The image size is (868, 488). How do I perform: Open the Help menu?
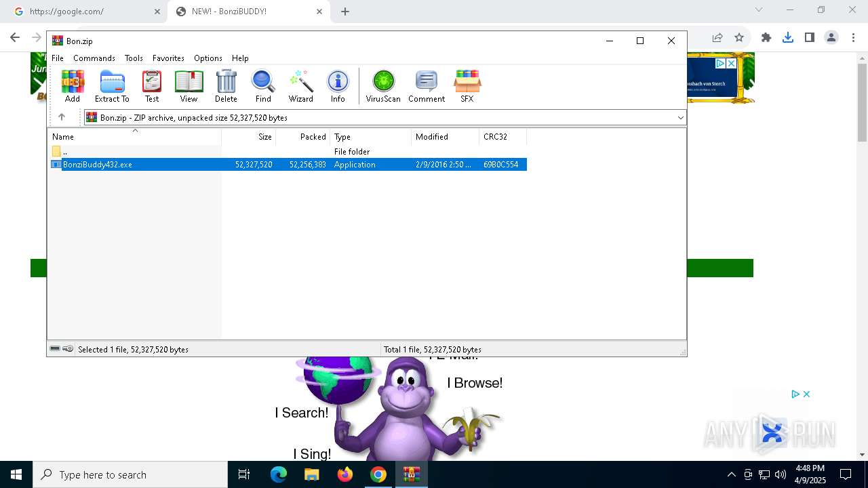point(240,58)
